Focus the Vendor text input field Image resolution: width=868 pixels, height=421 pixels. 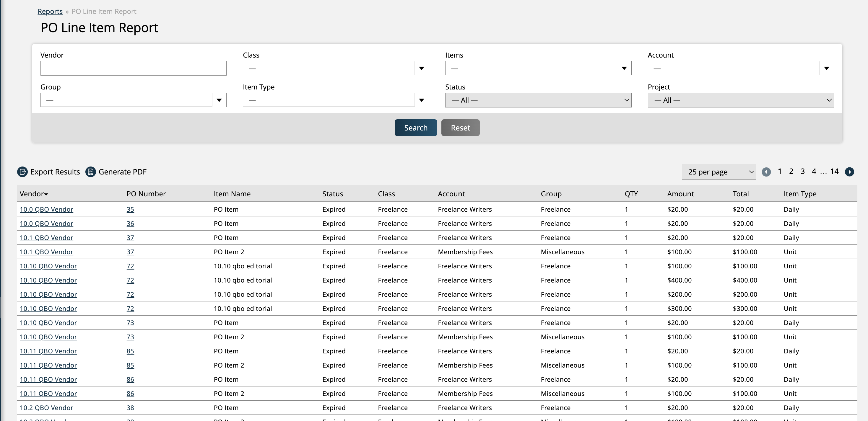tap(133, 68)
